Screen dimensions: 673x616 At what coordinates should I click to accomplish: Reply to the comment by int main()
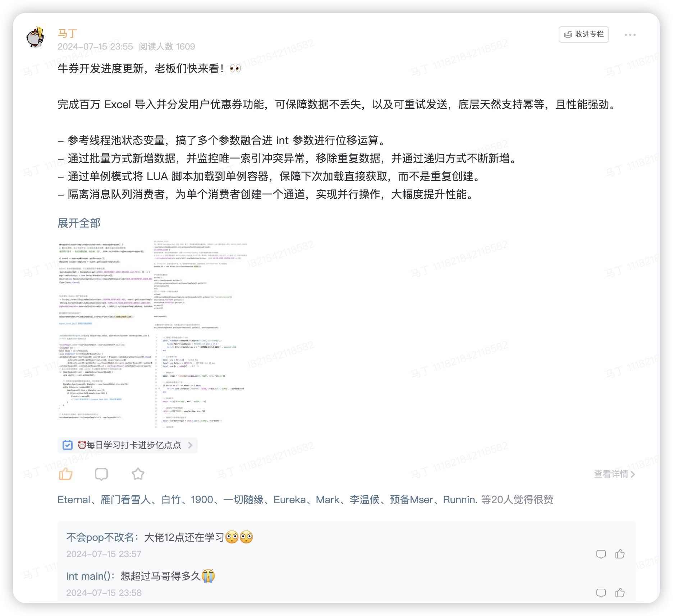click(x=601, y=593)
